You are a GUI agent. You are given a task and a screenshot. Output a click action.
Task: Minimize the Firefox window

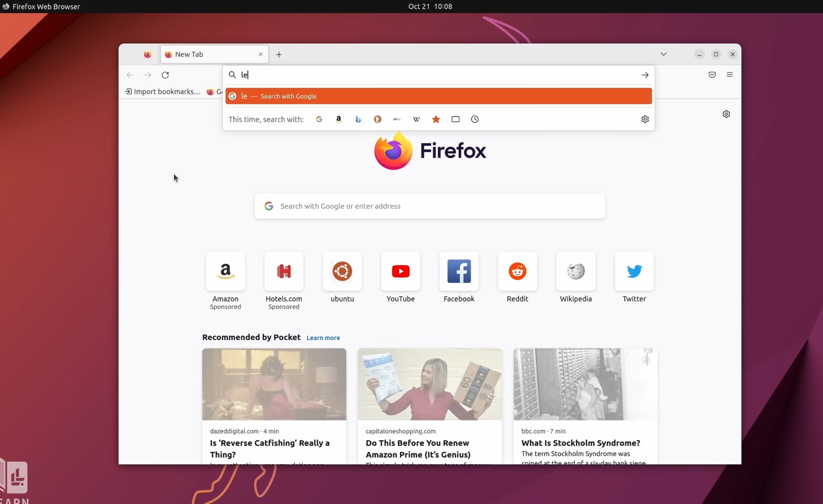(699, 54)
